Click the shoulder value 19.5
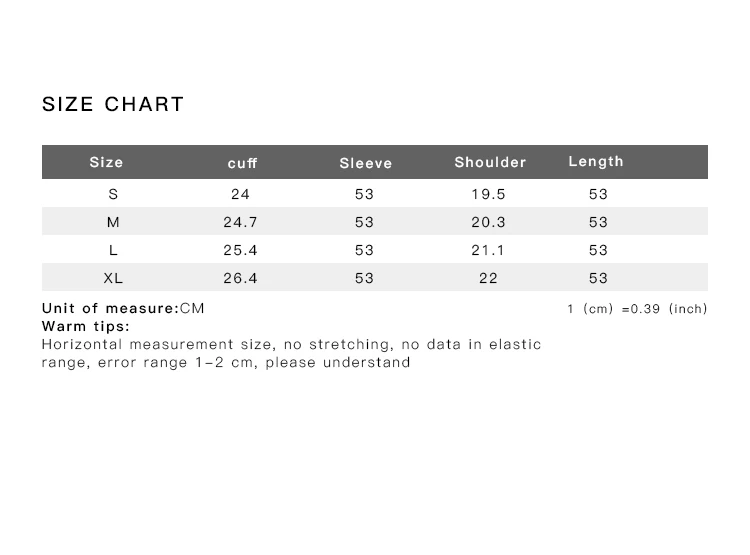 pos(488,194)
